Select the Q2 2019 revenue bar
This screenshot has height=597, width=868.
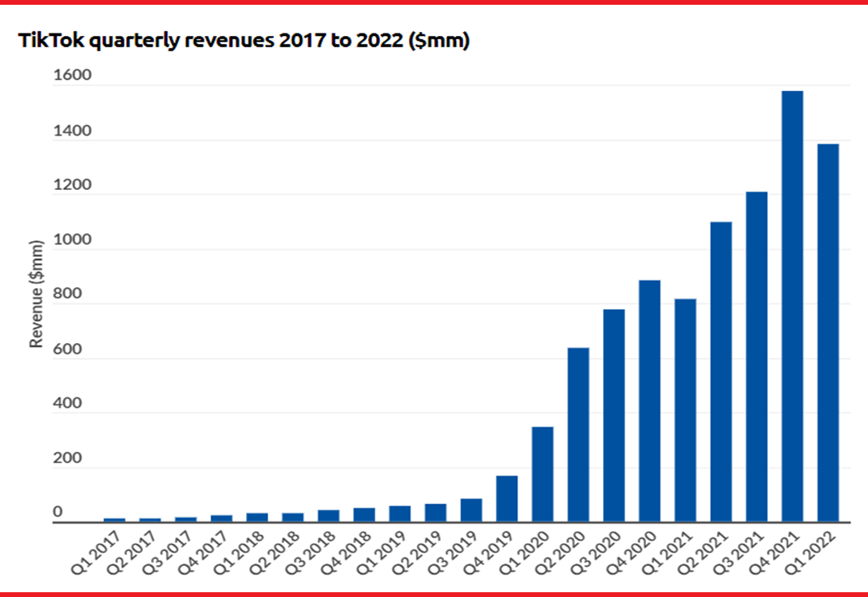(x=436, y=513)
